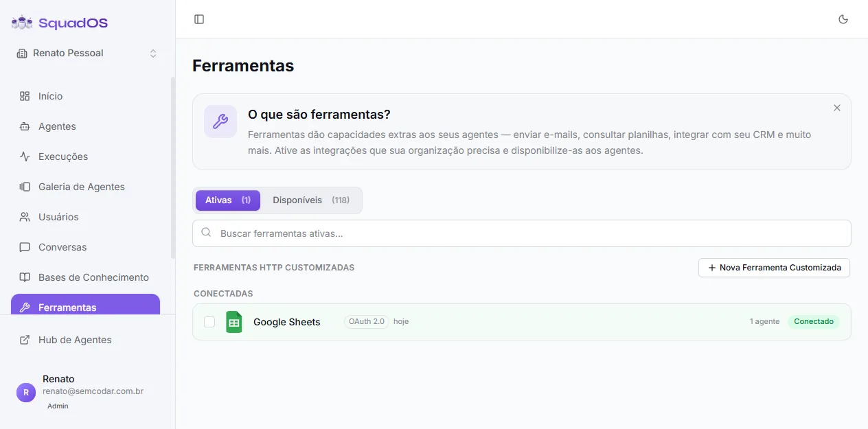The image size is (868, 429).
Task: Click the sidebar scrollbar
Action: coord(173,167)
